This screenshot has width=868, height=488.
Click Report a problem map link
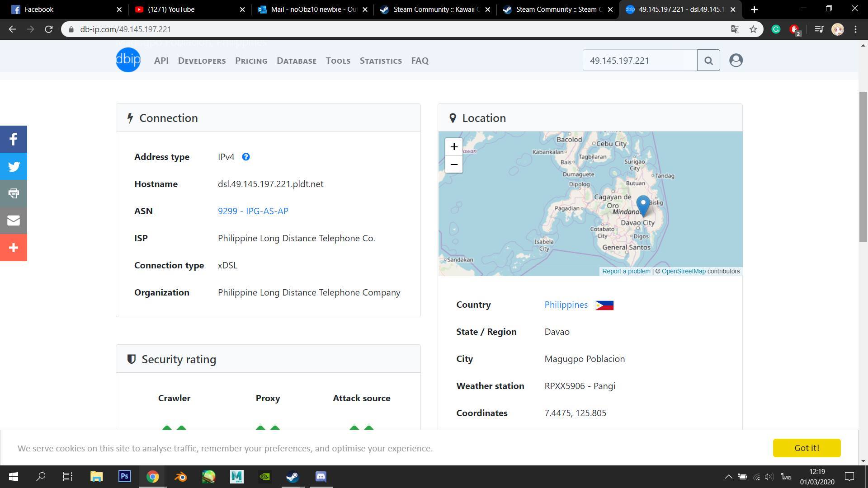point(626,271)
